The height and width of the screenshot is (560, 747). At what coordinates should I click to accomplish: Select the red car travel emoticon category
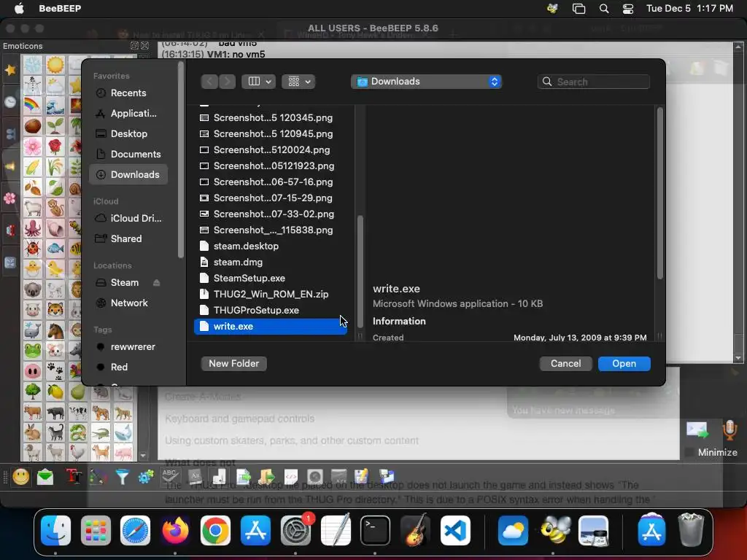tap(10, 230)
